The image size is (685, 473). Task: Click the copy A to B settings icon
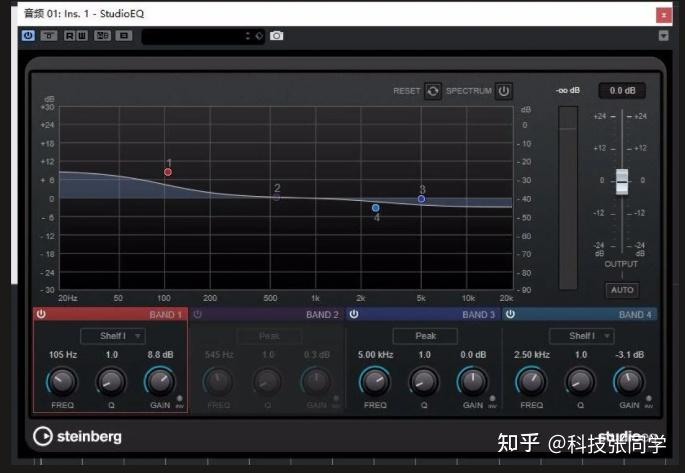pos(124,35)
